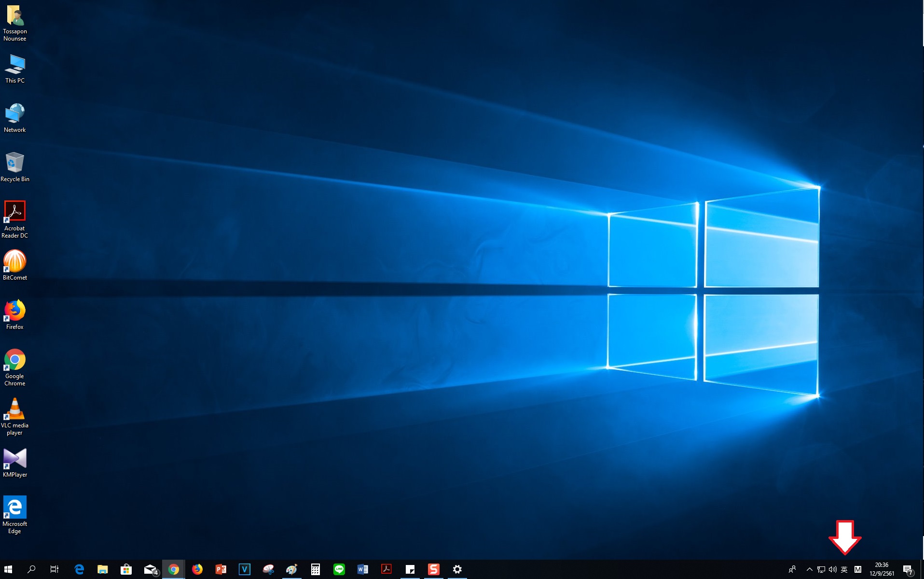Screen dimensions: 924x579
Task: Open Acrobat Reader from taskbar
Action: [386, 569]
